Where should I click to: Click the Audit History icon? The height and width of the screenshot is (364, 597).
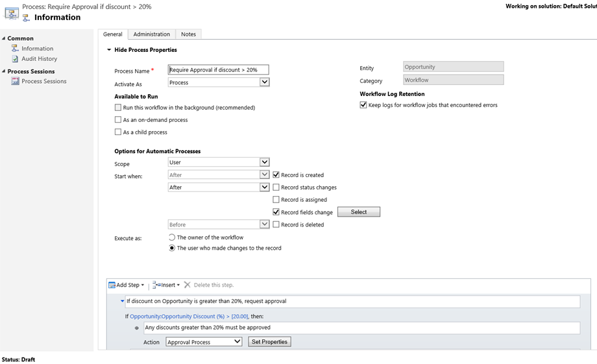tap(15, 59)
